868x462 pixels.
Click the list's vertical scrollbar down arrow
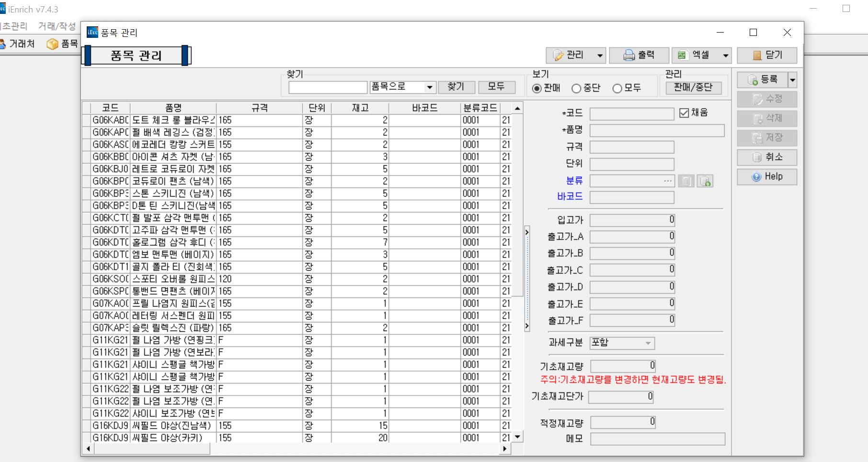[517, 437]
